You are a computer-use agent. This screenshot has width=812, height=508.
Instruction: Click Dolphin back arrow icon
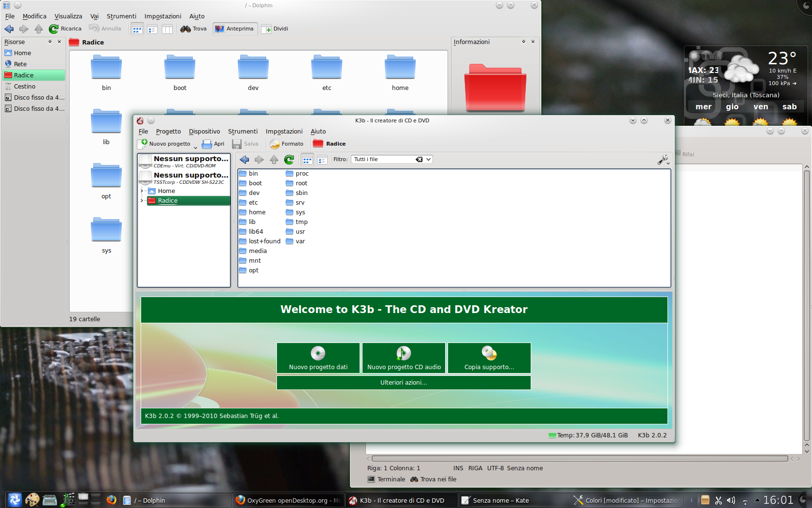pyautogui.click(x=9, y=29)
